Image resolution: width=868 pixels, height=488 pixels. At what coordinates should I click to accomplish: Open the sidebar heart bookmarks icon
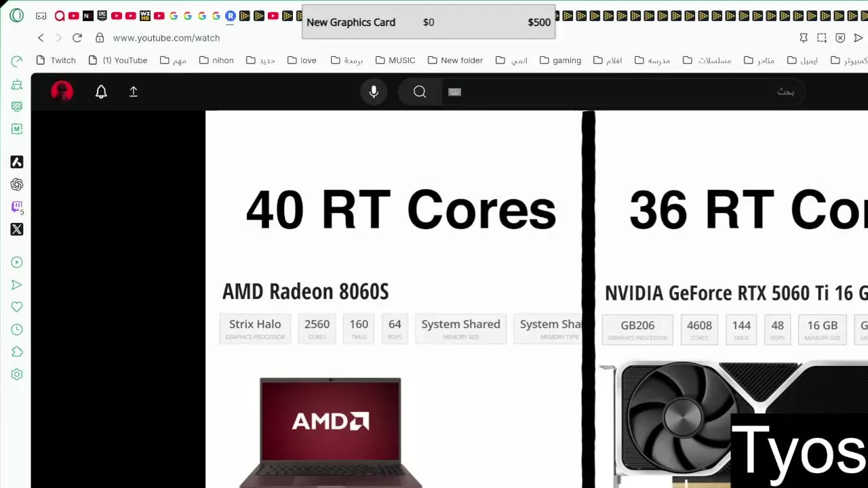tap(17, 307)
